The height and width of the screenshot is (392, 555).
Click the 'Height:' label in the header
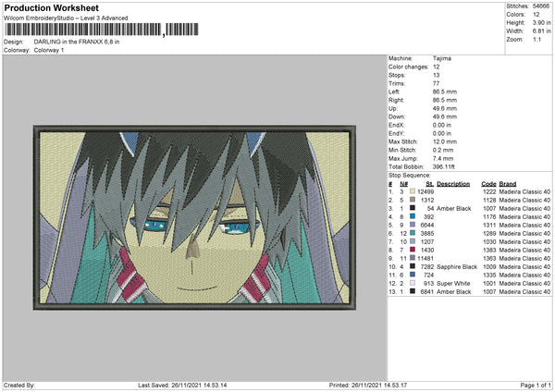516,22
